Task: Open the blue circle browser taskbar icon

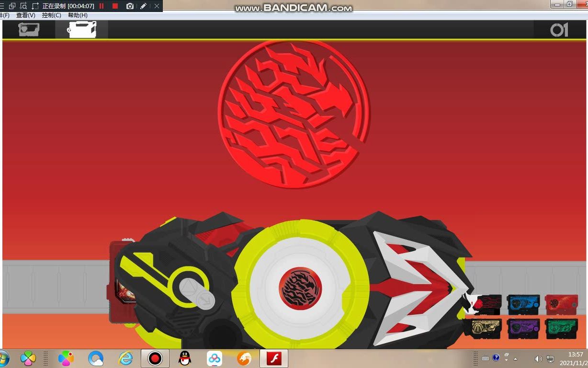Action: click(96, 358)
